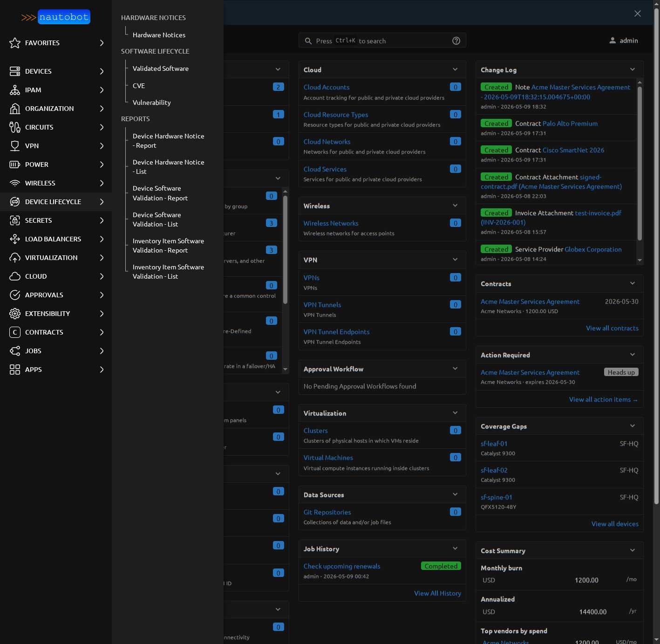Screen dimensions: 660x644
Task: Click the Contracts C icon
Action: pyautogui.click(x=15, y=332)
